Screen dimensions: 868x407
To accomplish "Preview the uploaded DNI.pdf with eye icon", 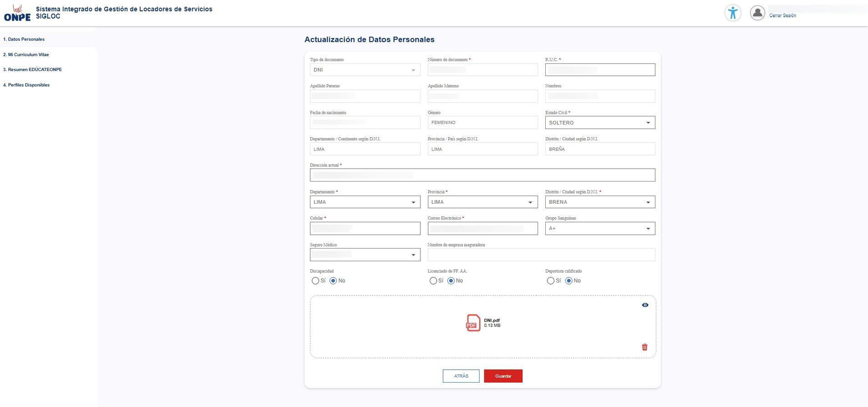I will coord(645,305).
